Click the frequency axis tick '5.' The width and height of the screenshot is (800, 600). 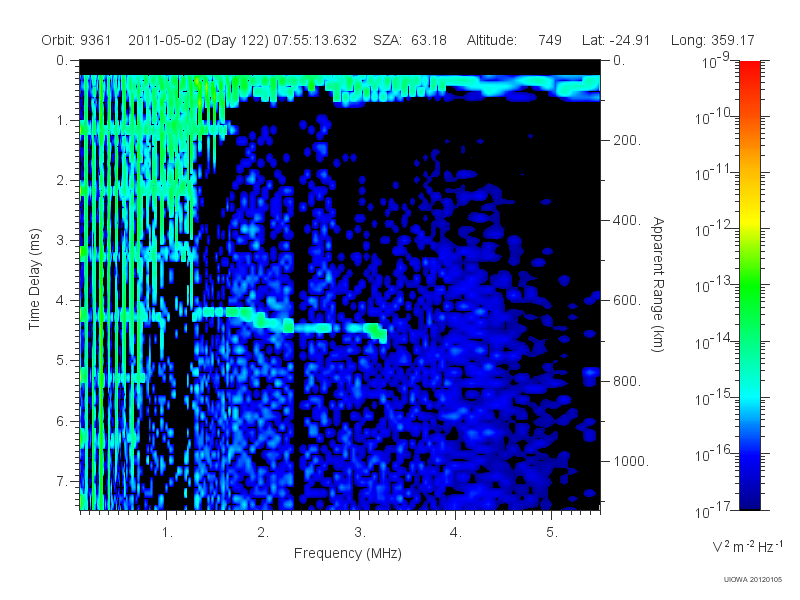(x=552, y=532)
